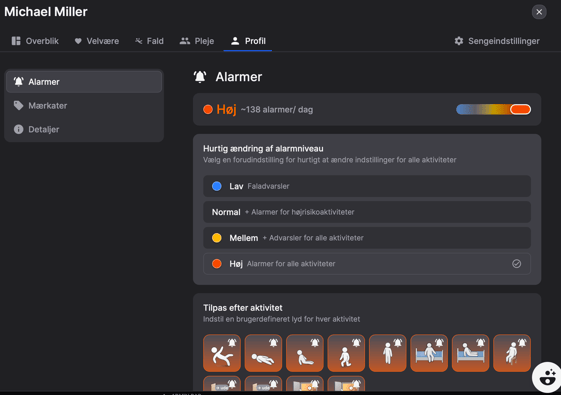Switch to the Velvære tab

click(97, 41)
